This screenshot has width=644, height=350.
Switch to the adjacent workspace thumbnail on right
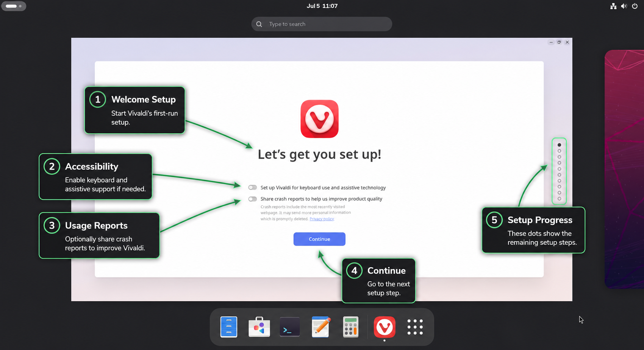(x=624, y=169)
